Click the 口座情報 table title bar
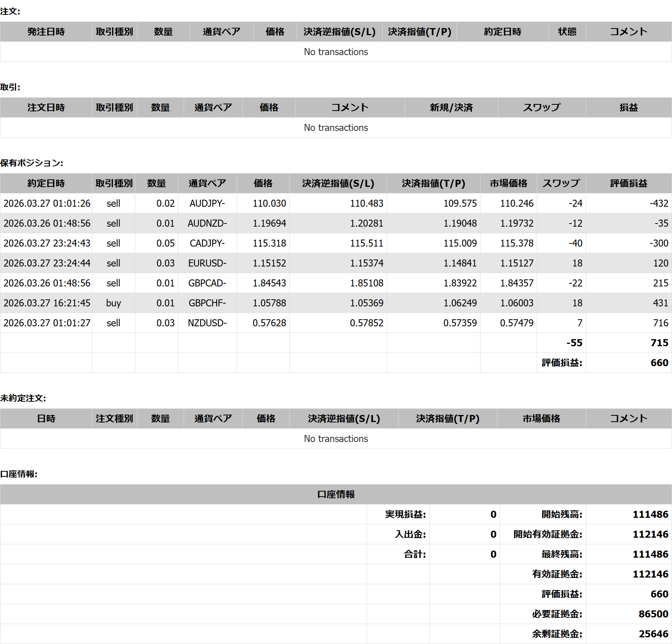 pos(336,494)
